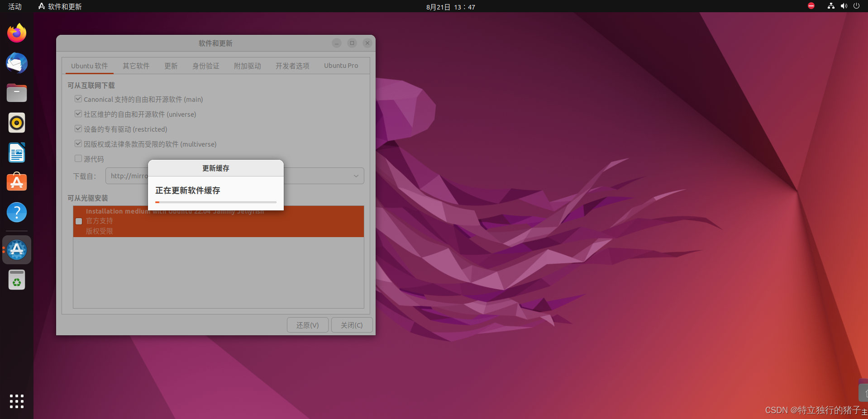The height and width of the screenshot is (419, 868).
Task: Show applications grid
Action: [x=17, y=401]
